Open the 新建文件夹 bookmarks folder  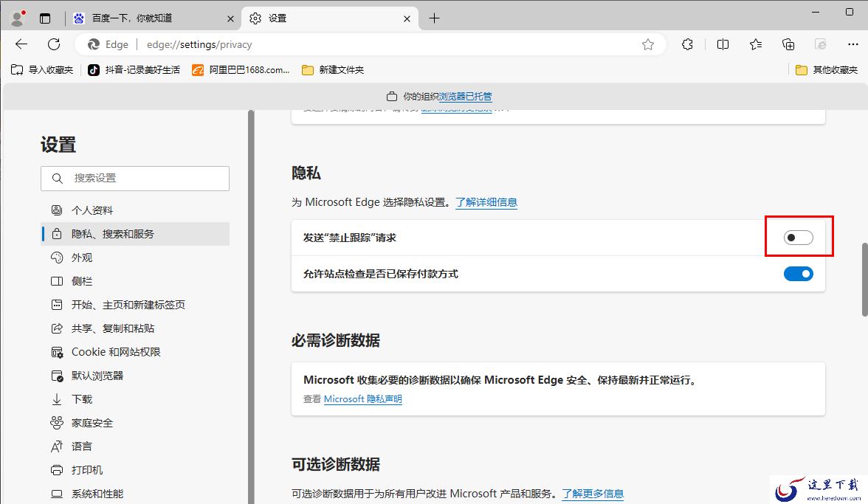[x=333, y=69]
